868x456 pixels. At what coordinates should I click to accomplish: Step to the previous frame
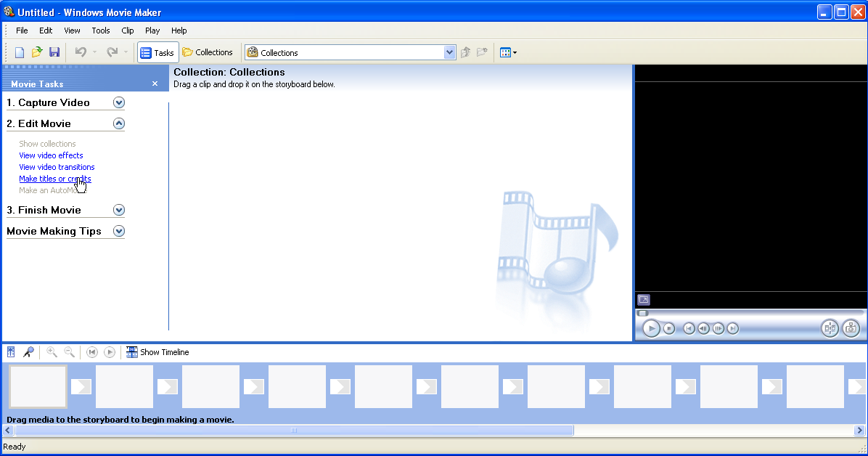click(703, 328)
